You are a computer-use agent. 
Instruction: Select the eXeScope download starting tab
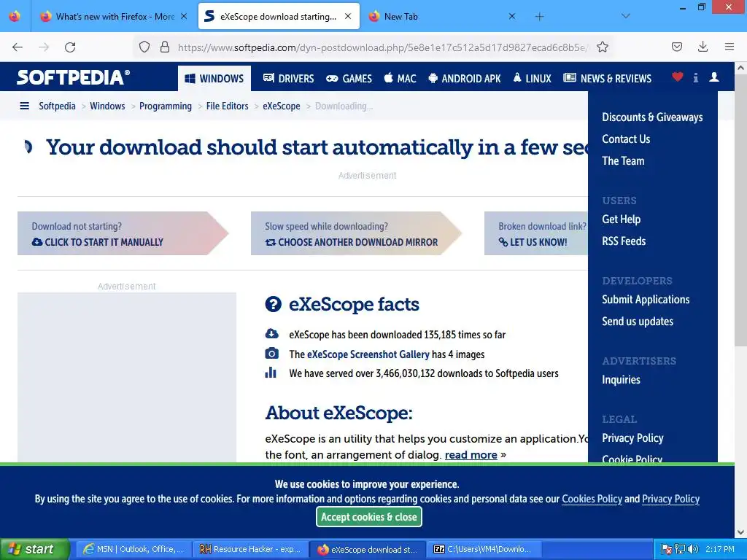click(279, 16)
